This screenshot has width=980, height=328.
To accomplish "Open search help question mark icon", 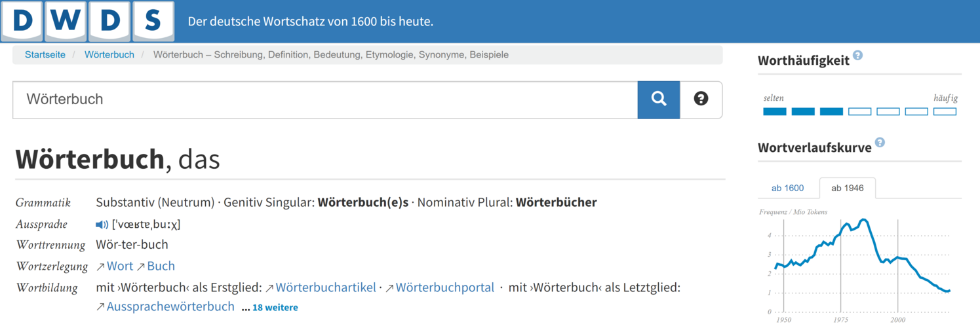I will click(x=701, y=100).
